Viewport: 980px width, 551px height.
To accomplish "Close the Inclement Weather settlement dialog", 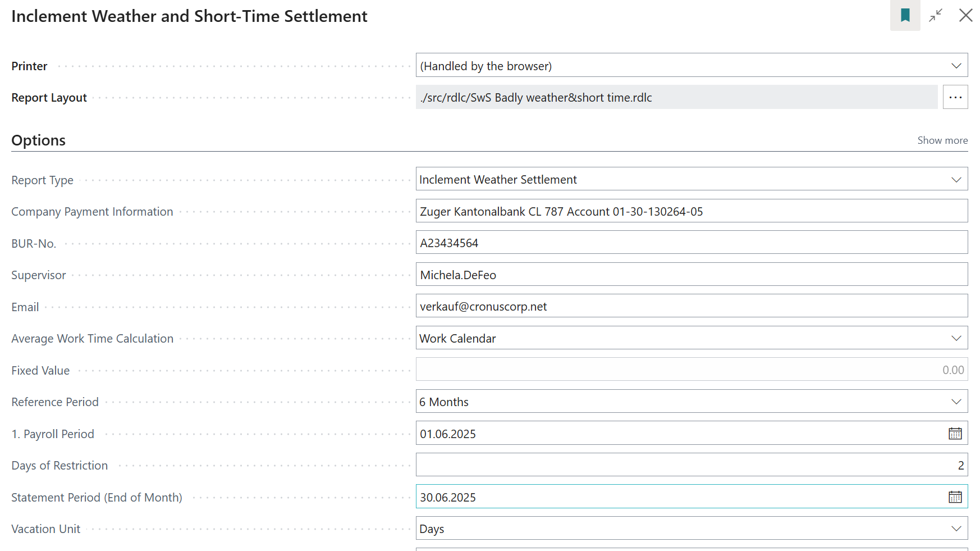I will [965, 16].
